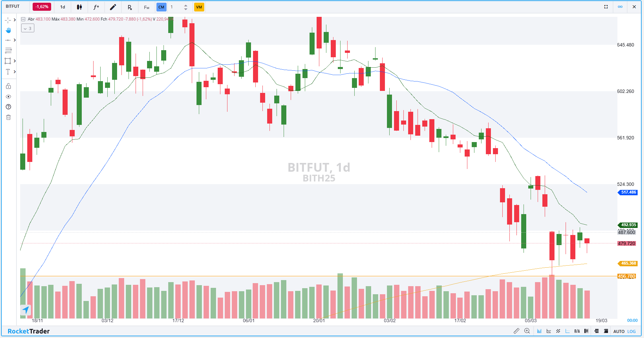Toggle LOG scale mode
This screenshot has height=338, width=644.
[x=632, y=331]
